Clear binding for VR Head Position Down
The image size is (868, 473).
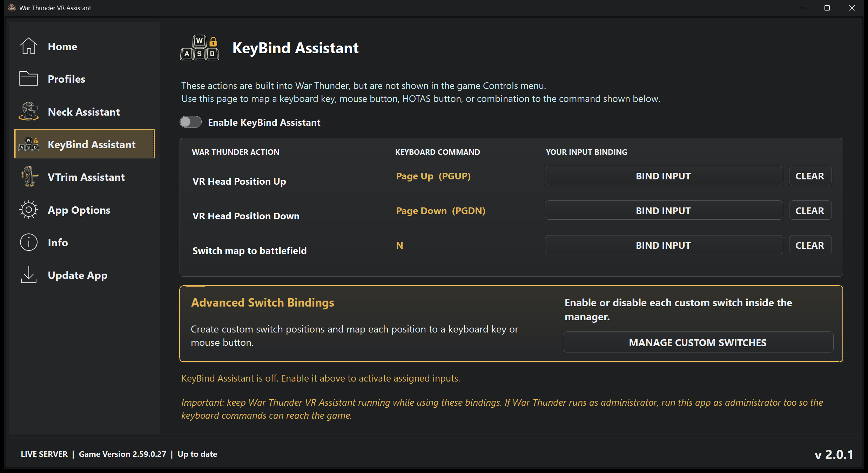click(x=810, y=210)
